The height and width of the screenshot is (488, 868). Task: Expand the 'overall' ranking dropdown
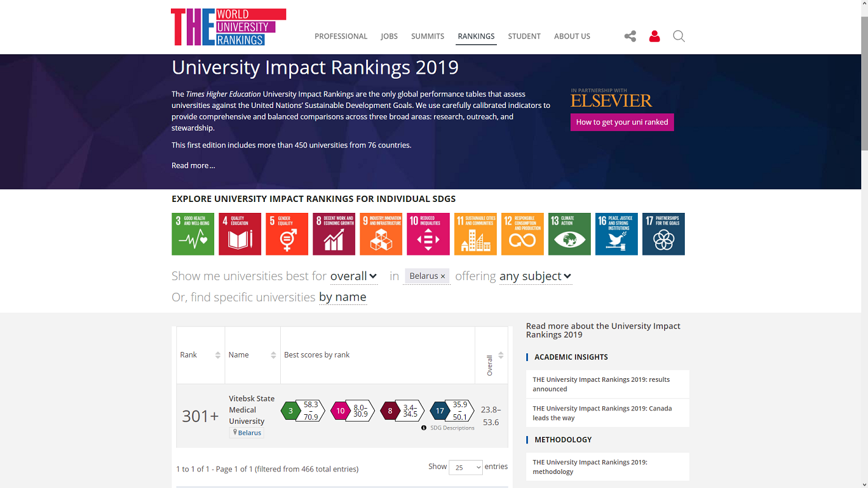(354, 276)
